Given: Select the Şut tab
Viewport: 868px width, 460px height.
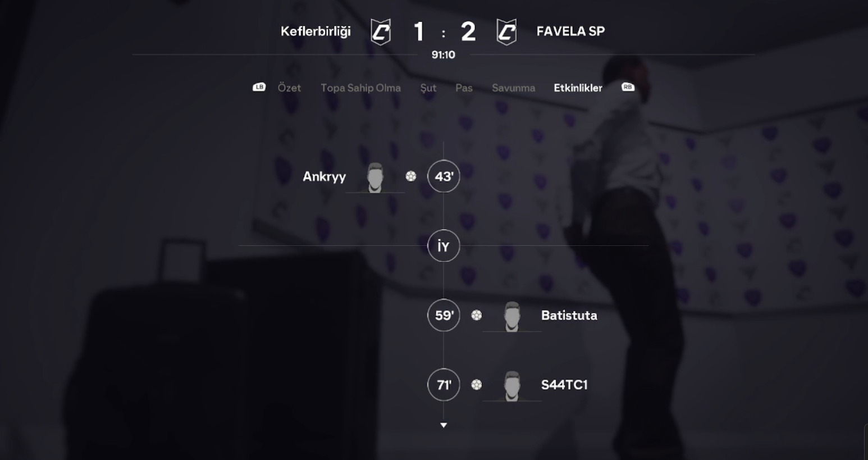Looking at the screenshot, I should pos(428,88).
